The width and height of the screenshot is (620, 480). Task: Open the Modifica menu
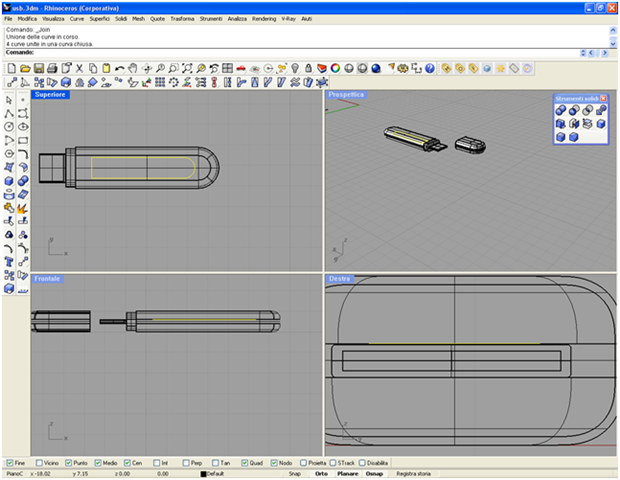(x=27, y=19)
